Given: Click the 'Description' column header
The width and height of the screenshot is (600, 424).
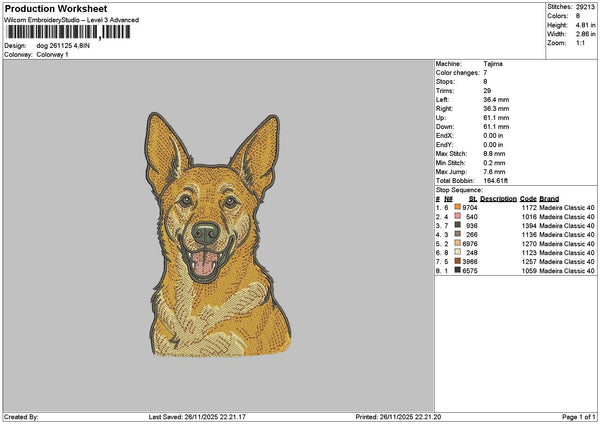Looking at the screenshot, I should click(499, 199).
